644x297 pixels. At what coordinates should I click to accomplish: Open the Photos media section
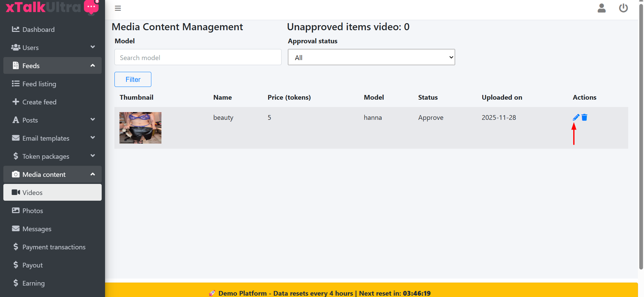[x=33, y=211]
